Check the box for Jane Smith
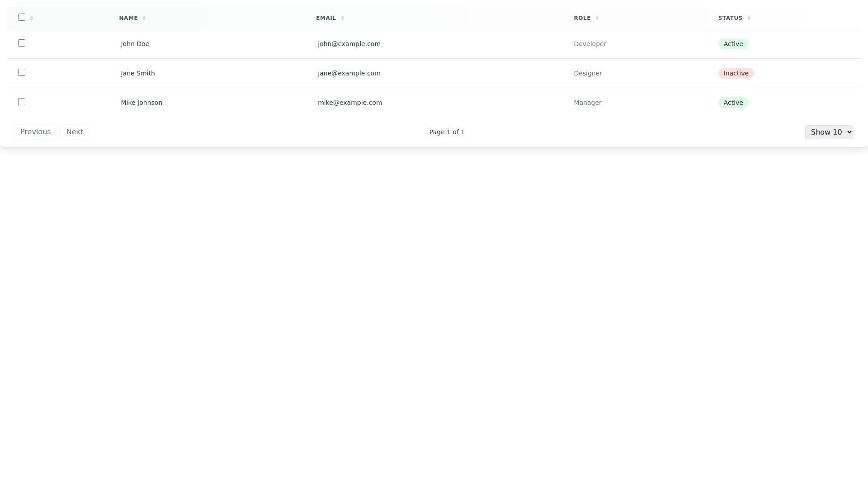This screenshot has height=488, width=868. click(22, 72)
